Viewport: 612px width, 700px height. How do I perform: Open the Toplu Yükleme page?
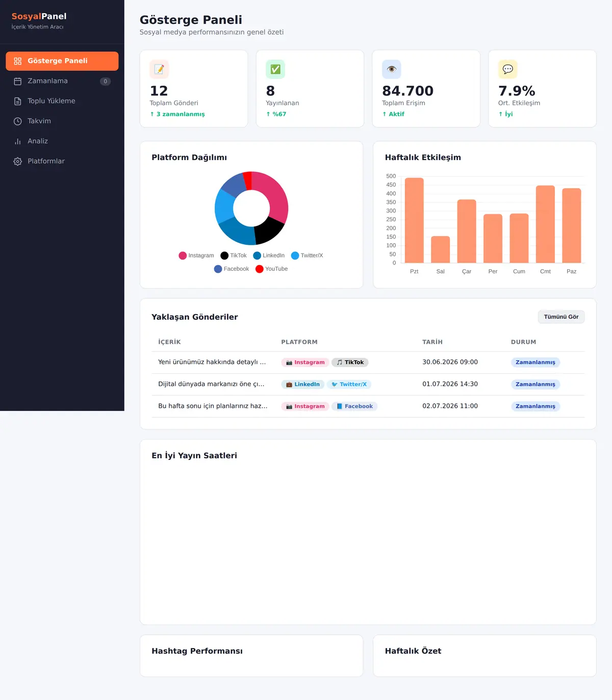62,101
